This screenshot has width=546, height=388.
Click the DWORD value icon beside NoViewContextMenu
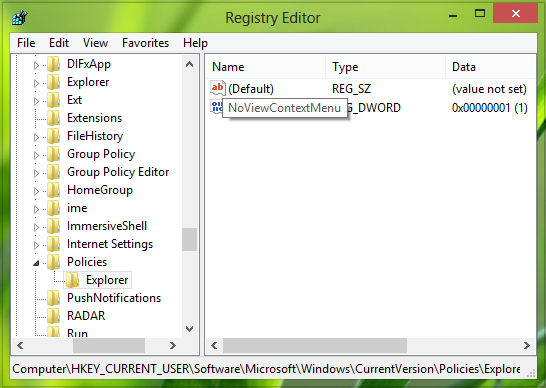click(x=216, y=107)
